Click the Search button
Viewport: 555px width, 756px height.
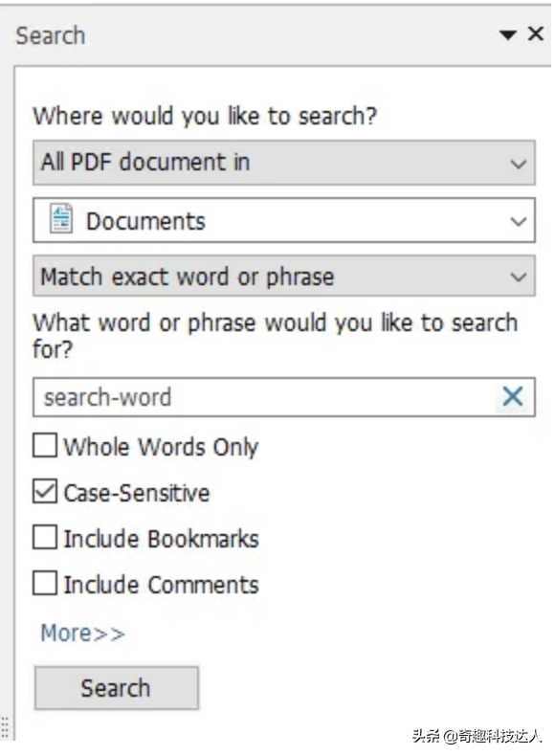116,688
